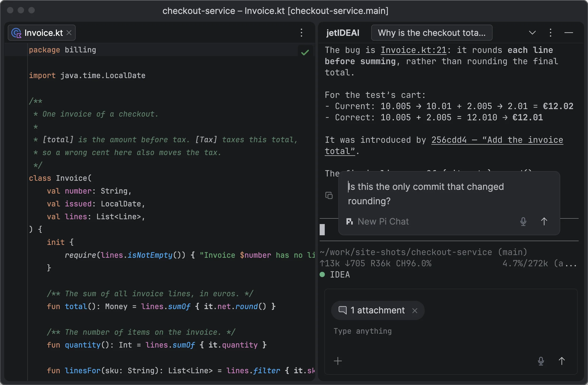Select the Invoice.kt tab
This screenshot has width=588, height=385.
pos(42,33)
